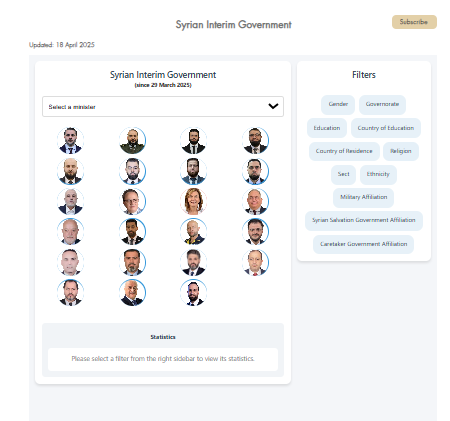Filter ministers by Religion
The image size is (450, 421).
[401, 151]
